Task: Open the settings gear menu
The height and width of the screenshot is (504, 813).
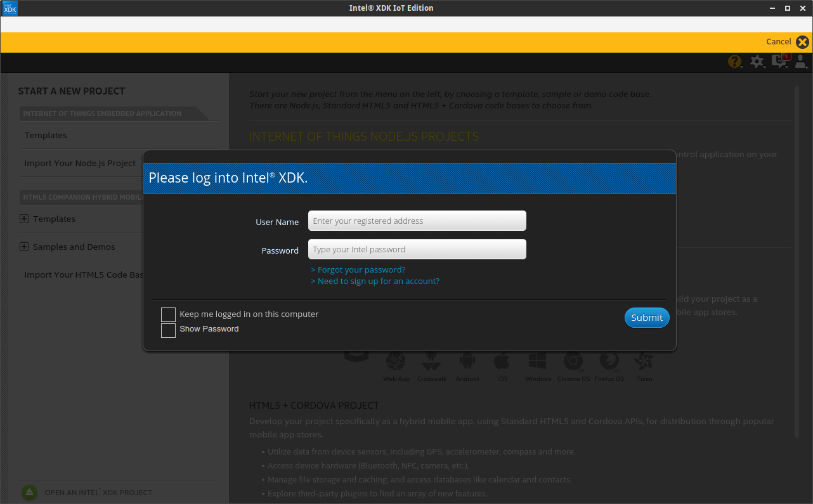Action: [757, 61]
